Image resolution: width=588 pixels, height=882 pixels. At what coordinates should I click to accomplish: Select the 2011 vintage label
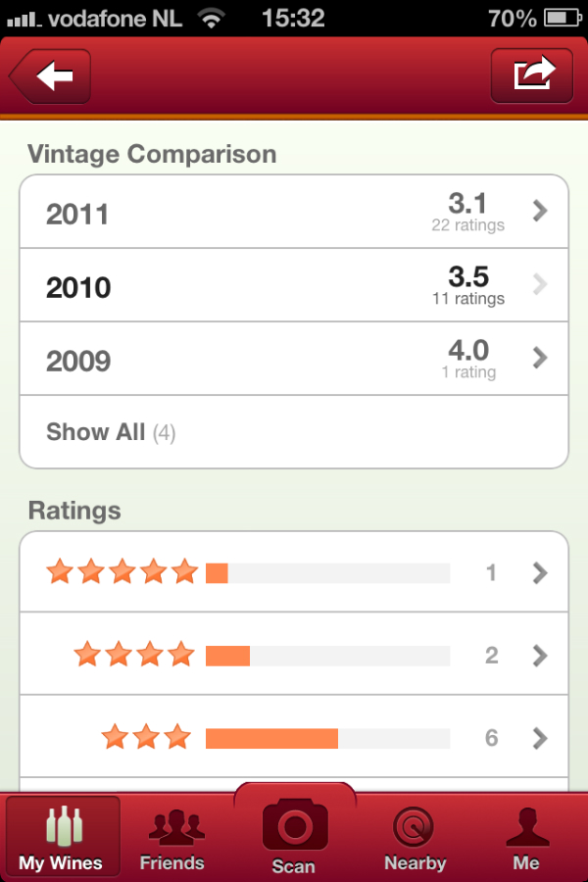click(77, 214)
